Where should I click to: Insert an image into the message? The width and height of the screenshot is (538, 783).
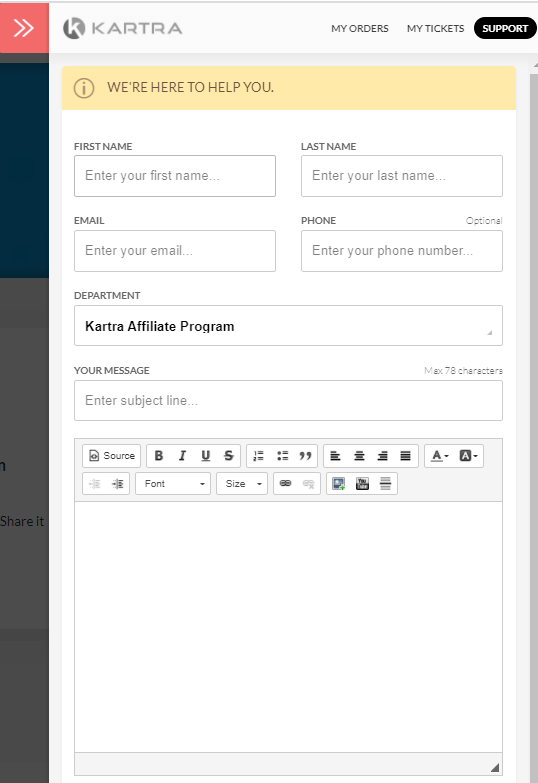[339, 483]
